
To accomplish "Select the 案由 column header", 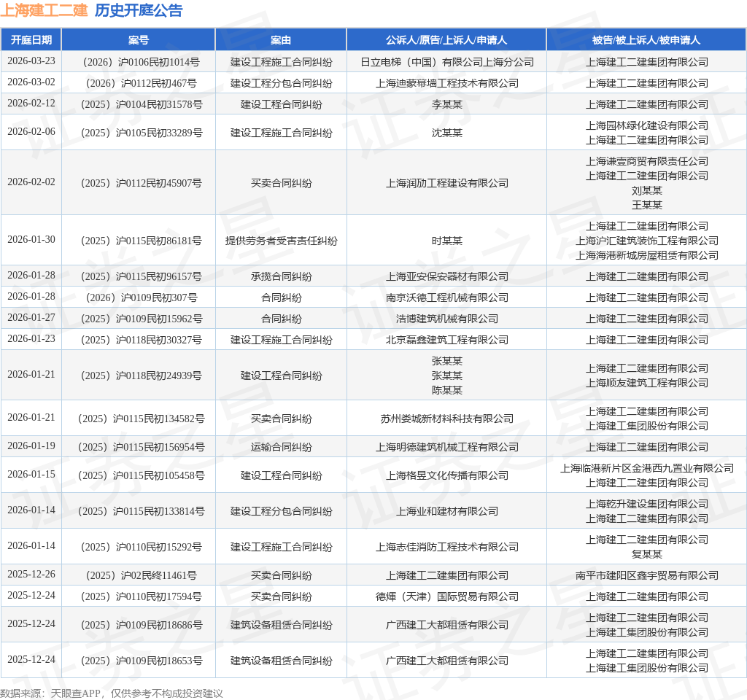I will tap(281, 40).
